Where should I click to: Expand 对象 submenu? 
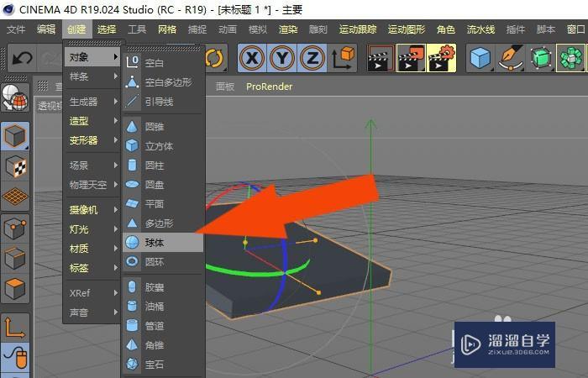[92, 57]
